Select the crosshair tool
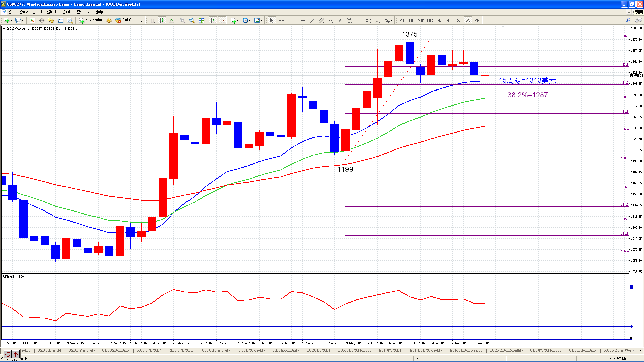The image size is (644, 362). point(281,20)
